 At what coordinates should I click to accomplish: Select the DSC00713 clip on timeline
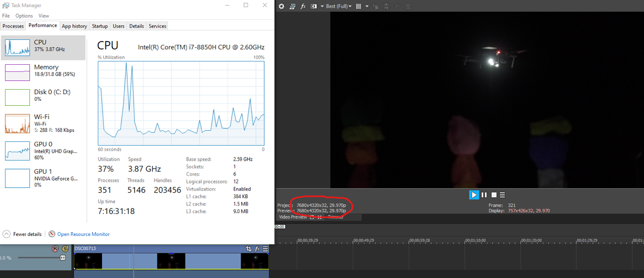click(171, 258)
